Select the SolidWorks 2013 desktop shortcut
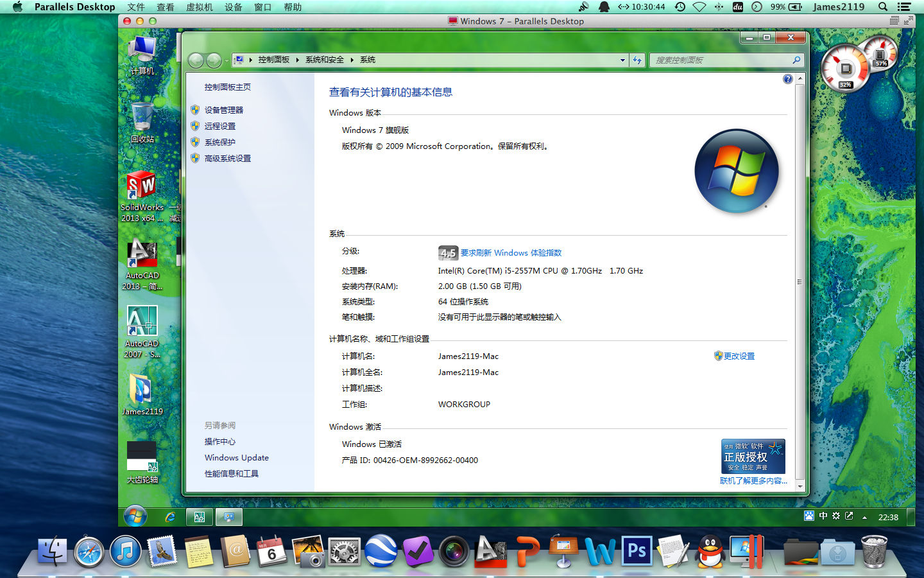 click(142, 197)
